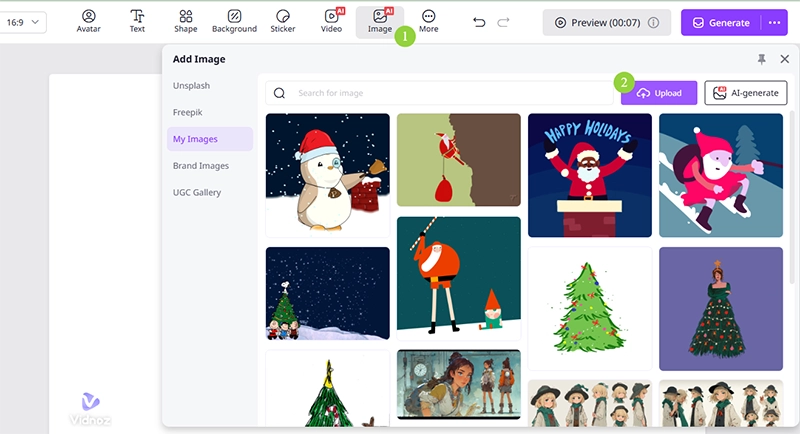The image size is (800, 434).
Task: Close the Add Image panel
Action: (785, 59)
